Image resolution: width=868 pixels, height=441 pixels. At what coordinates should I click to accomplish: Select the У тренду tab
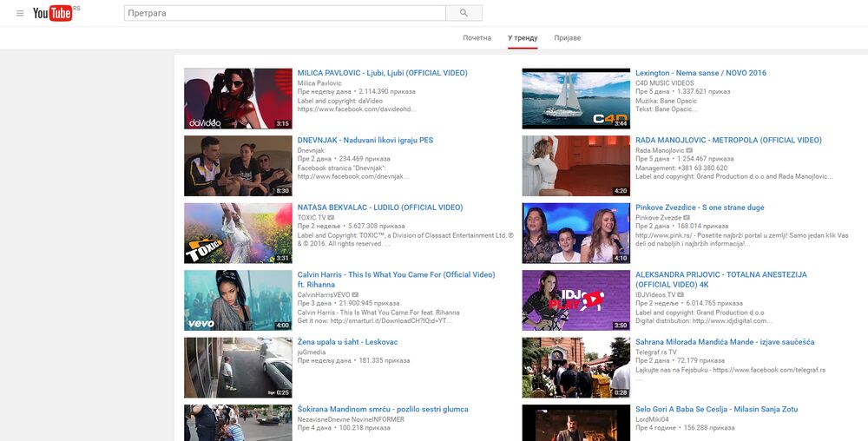click(x=523, y=38)
